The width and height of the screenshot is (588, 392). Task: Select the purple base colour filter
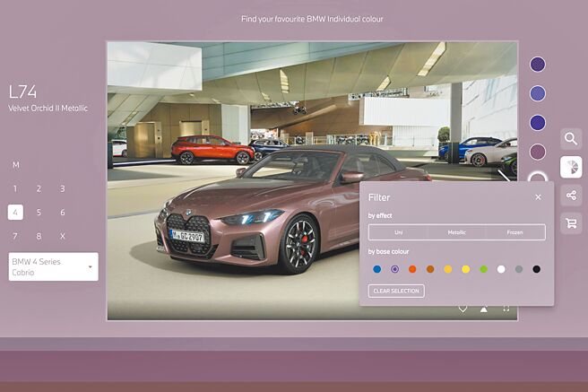point(394,269)
